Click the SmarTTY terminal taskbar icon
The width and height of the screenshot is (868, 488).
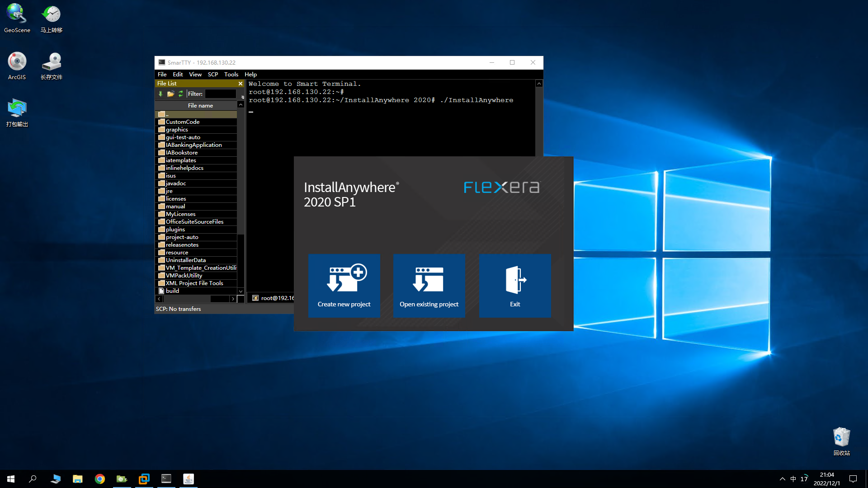(166, 479)
